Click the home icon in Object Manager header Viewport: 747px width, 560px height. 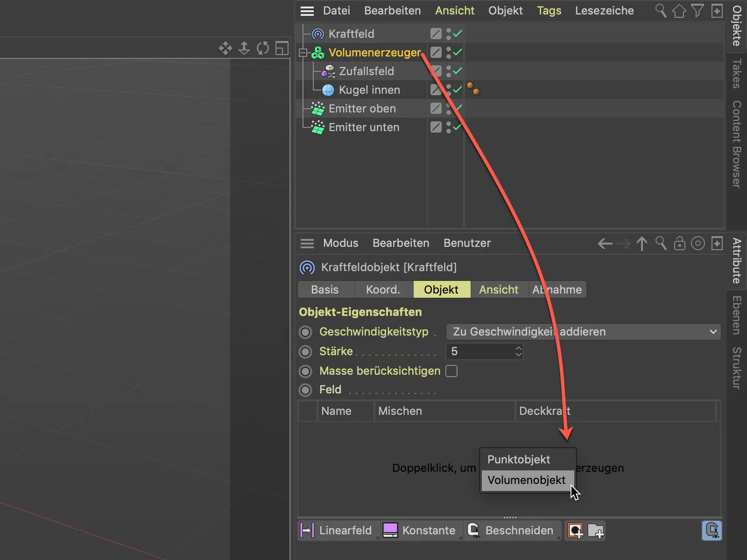tap(679, 10)
